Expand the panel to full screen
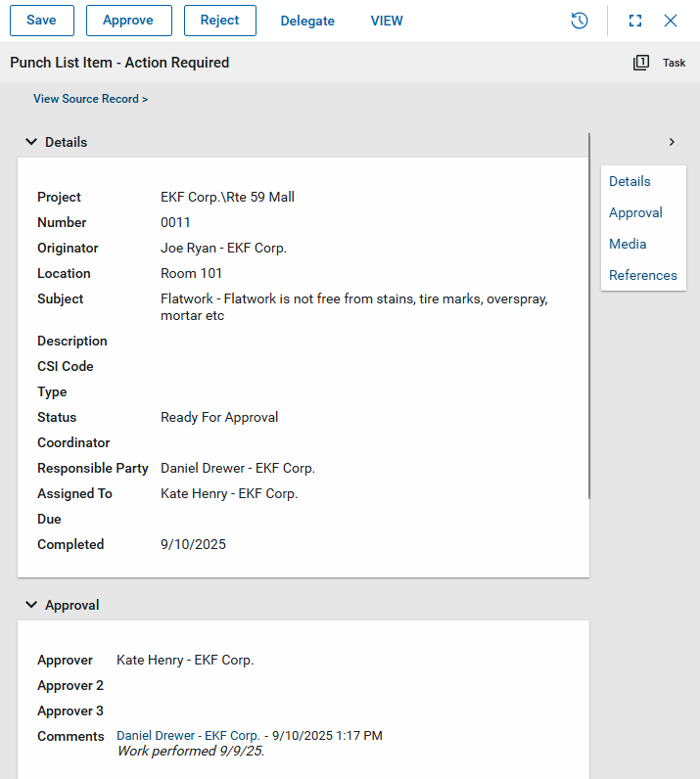This screenshot has height=779, width=700. pyautogui.click(x=635, y=21)
